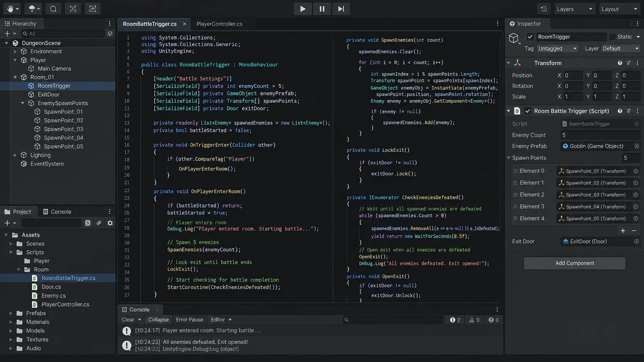This screenshot has height=362, width=644.
Task: Open Project panel settings gear
Action: (110, 223)
